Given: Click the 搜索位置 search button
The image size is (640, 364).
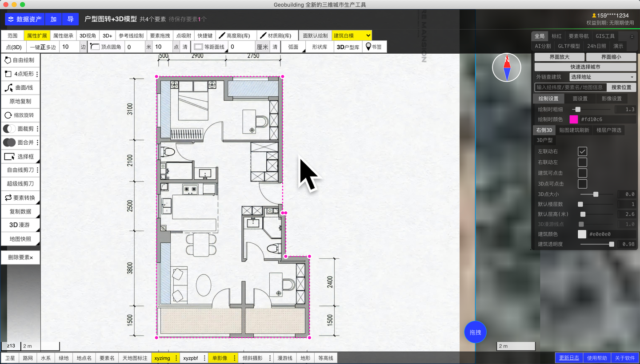Looking at the screenshot, I should click(621, 87).
